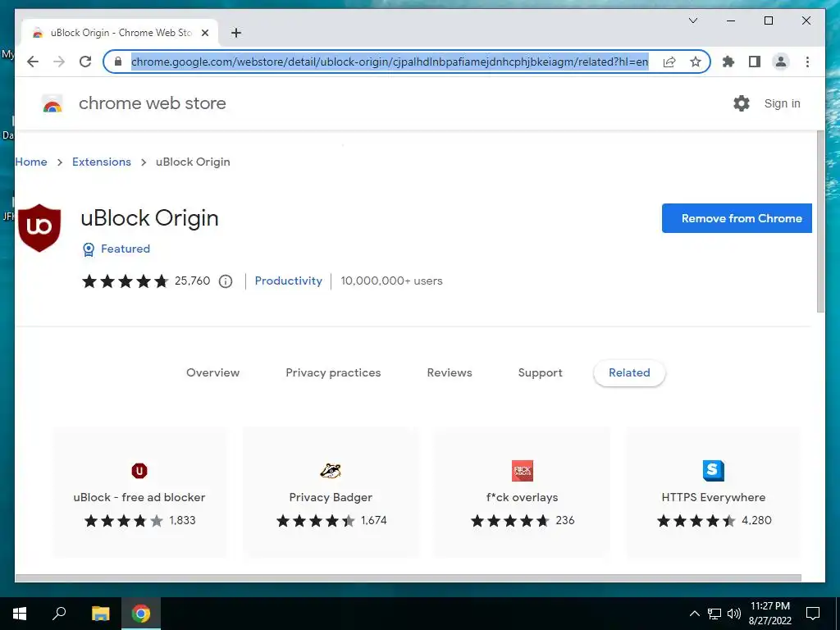Open the uBlock - free ad blocker title
This screenshot has width=840, height=630.
(x=139, y=498)
